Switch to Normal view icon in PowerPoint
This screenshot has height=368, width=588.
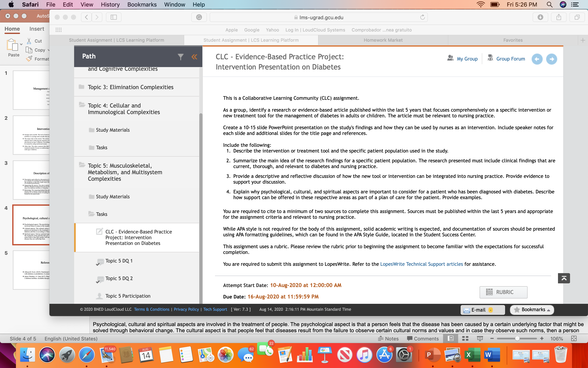tap(451, 339)
